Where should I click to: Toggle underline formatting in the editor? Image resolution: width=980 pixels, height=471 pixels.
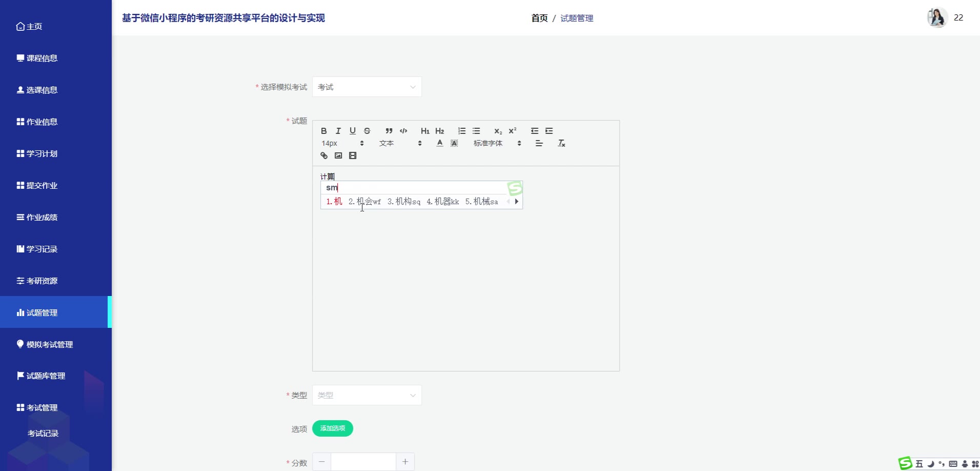(353, 131)
